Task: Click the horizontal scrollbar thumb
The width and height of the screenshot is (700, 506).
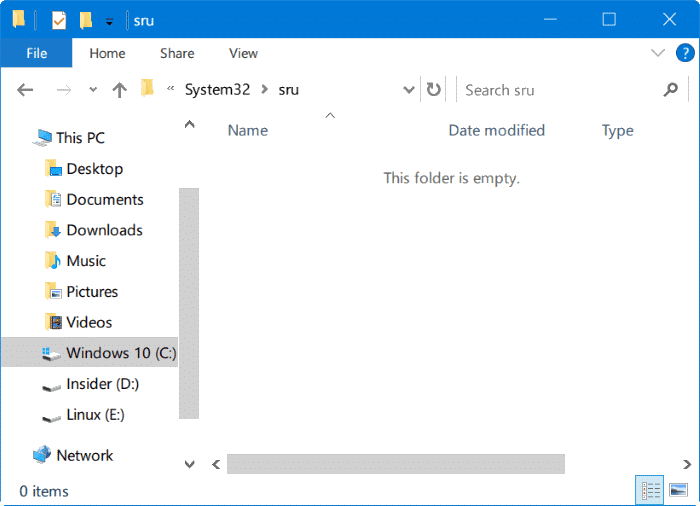Action: coord(396,464)
